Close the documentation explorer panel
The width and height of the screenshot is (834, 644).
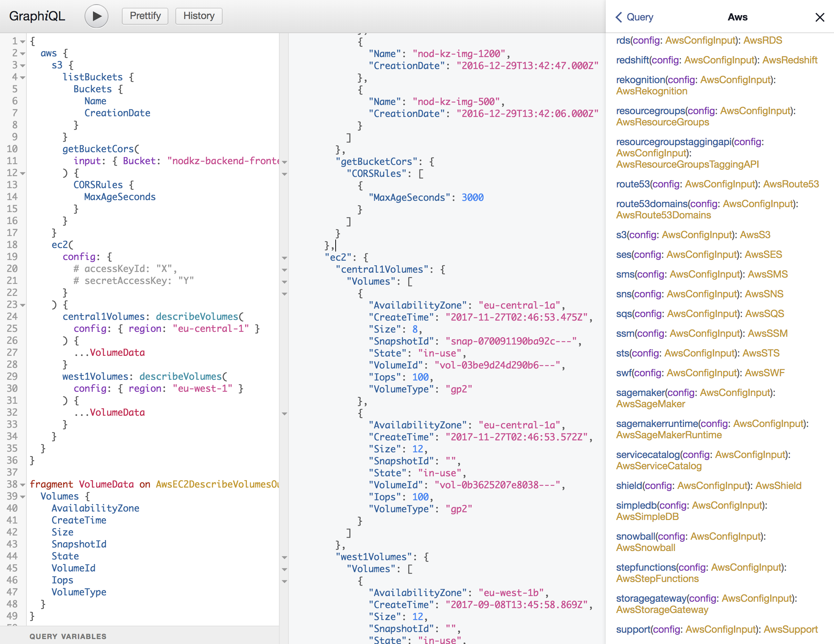820,17
